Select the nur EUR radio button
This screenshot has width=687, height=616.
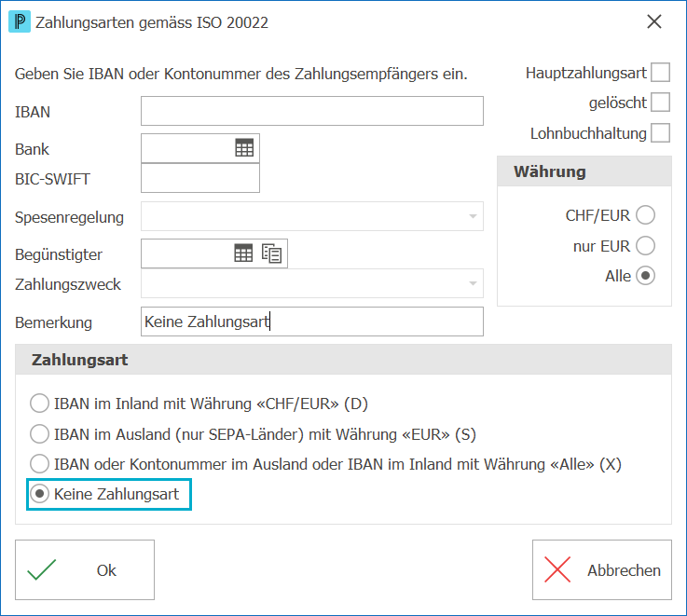(x=645, y=246)
